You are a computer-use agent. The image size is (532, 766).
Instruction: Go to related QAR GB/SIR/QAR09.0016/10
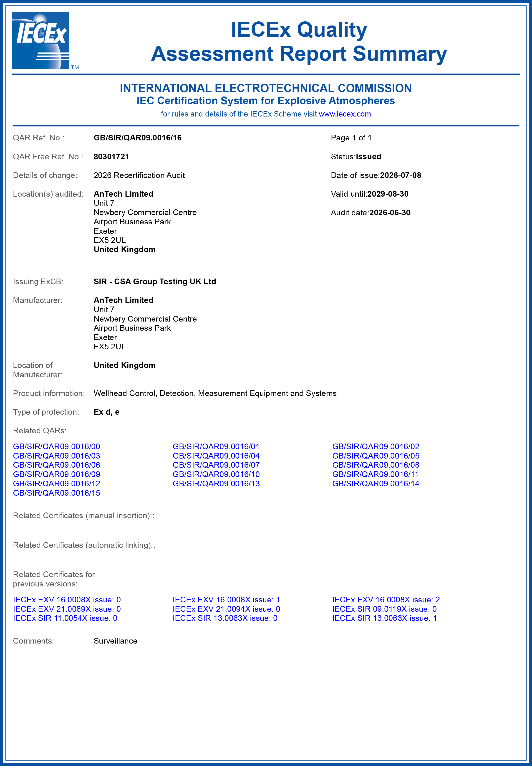point(216,474)
